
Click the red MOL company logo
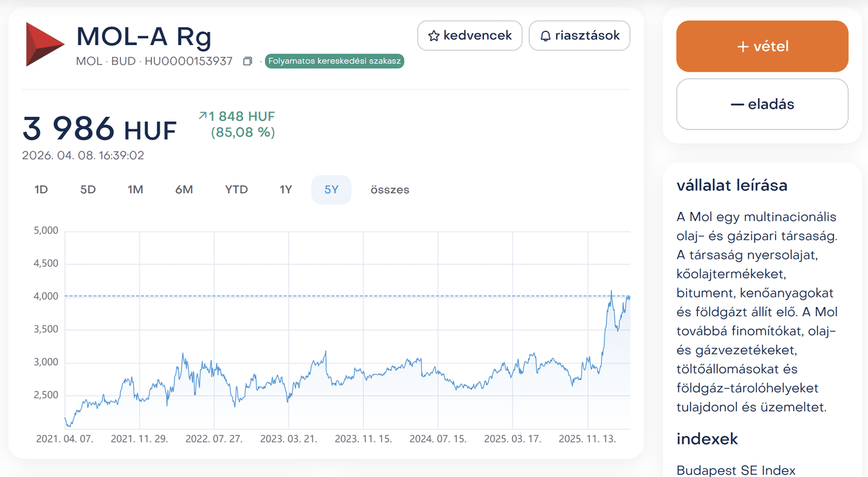(x=45, y=44)
